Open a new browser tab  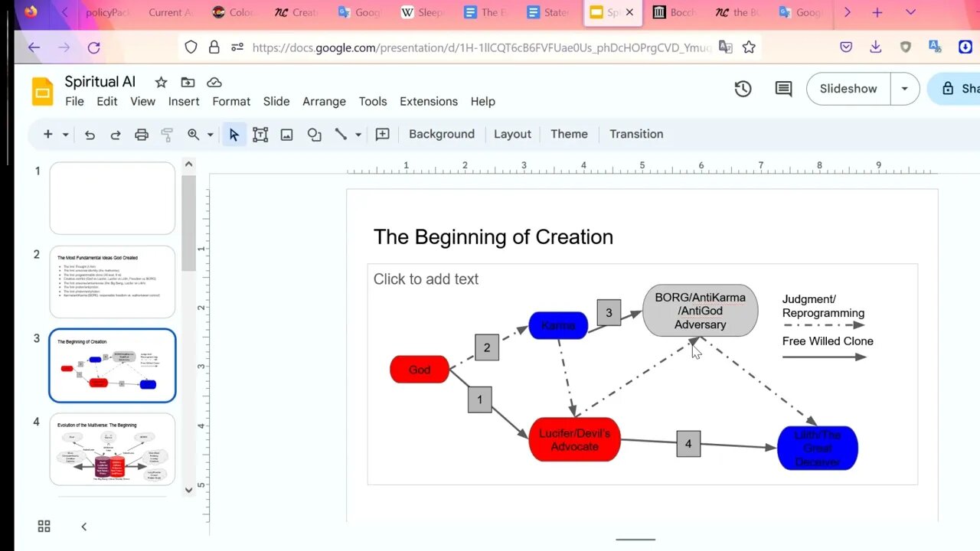click(x=877, y=12)
